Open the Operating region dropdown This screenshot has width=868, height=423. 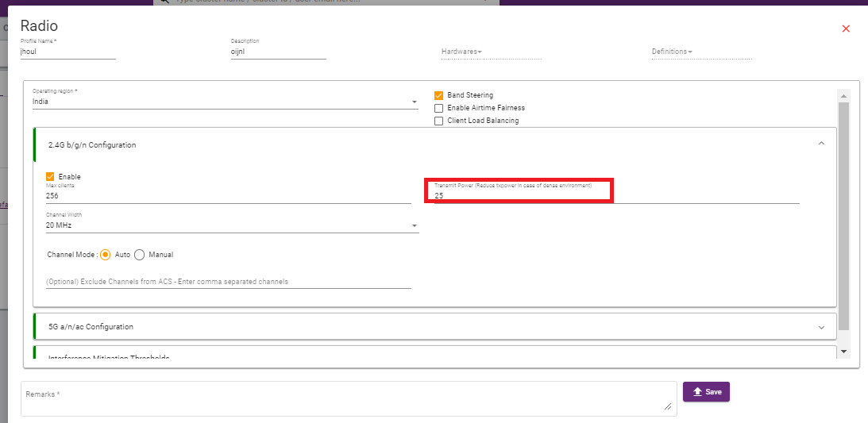(x=225, y=102)
